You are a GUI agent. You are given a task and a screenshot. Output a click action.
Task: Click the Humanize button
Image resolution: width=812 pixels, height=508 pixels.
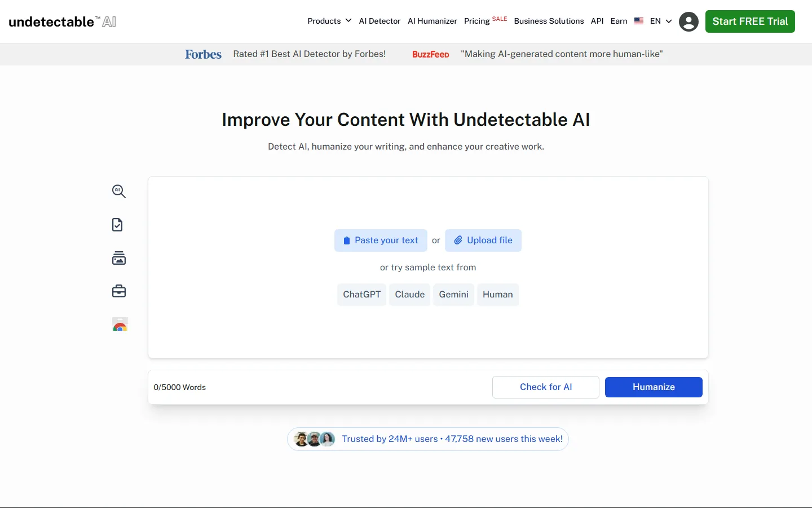(x=654, y=387)
